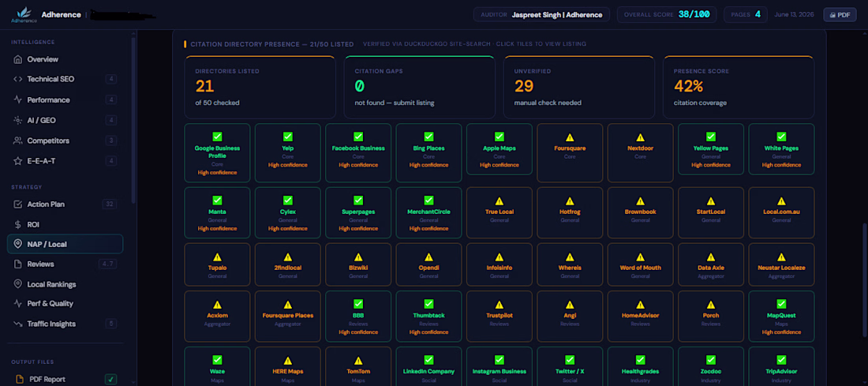Open the Yelp listing tile
This screenshot has width=868, height=386.
288,153
